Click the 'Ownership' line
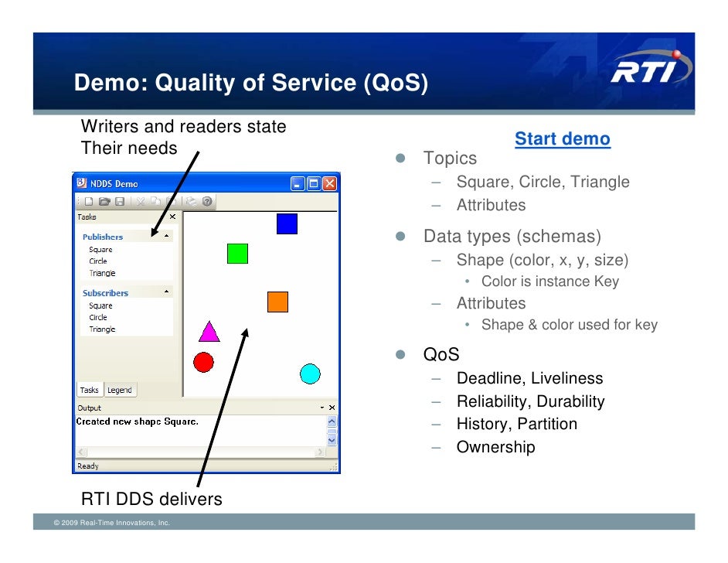This screenshot has width=728, height=563. (496, 447)
